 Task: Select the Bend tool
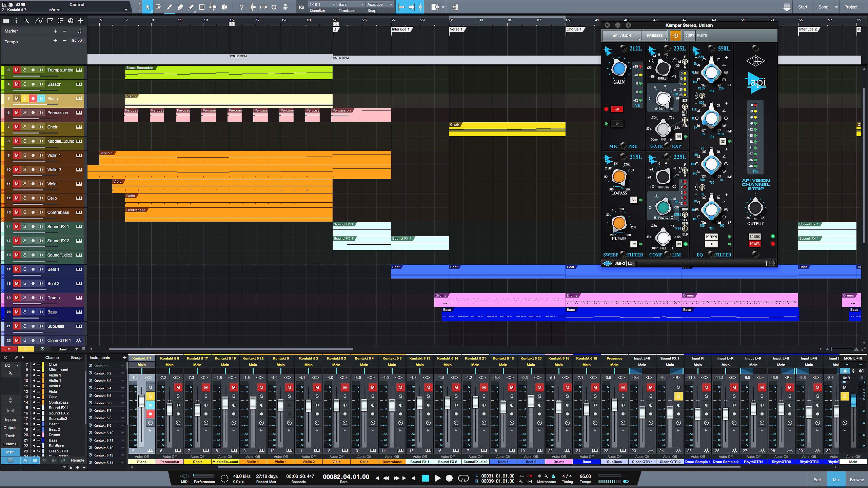click(213, 7)
